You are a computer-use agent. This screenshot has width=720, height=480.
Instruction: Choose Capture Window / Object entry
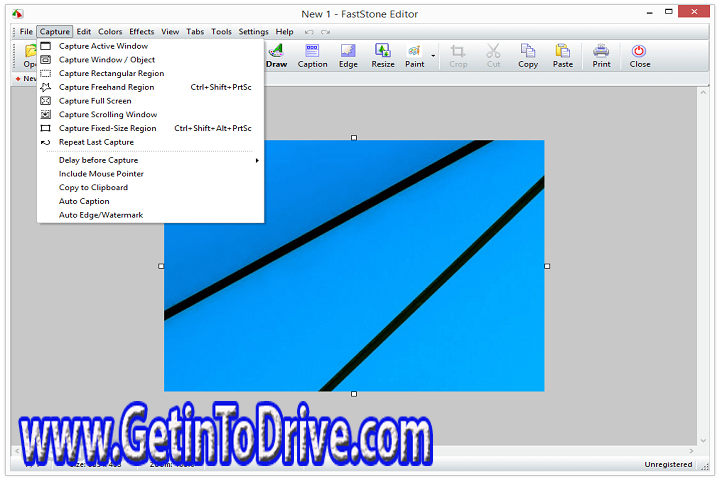click(151, 60)
